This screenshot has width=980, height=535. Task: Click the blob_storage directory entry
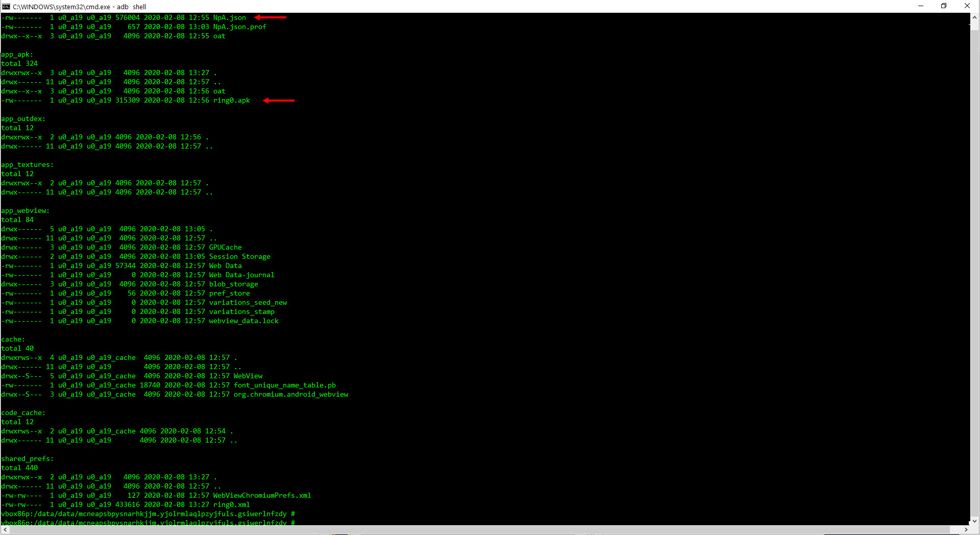click(x=234, y=284)
